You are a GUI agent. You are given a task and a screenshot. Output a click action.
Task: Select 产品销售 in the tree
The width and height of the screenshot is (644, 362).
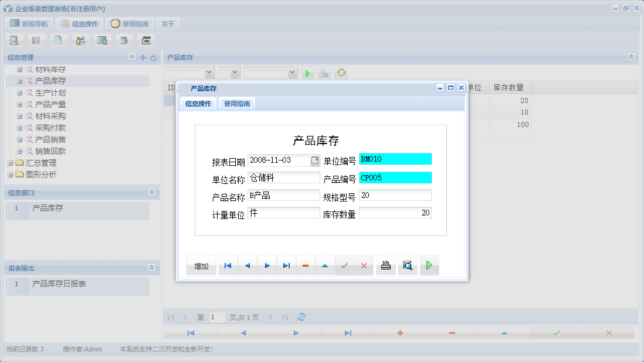[x=50, y=140]
